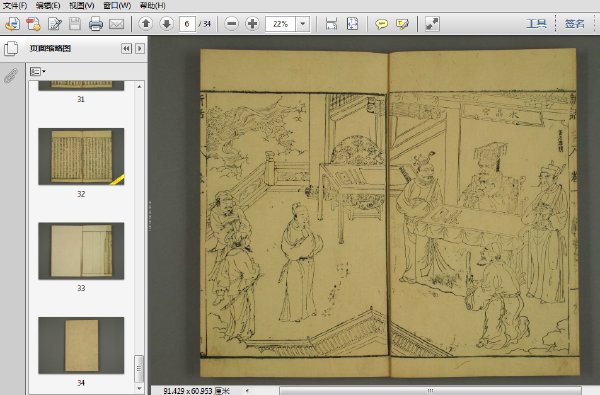Screen dimensions: 600x395
Task: Select page 33 thumbnail
Action: tap(81, 251)
